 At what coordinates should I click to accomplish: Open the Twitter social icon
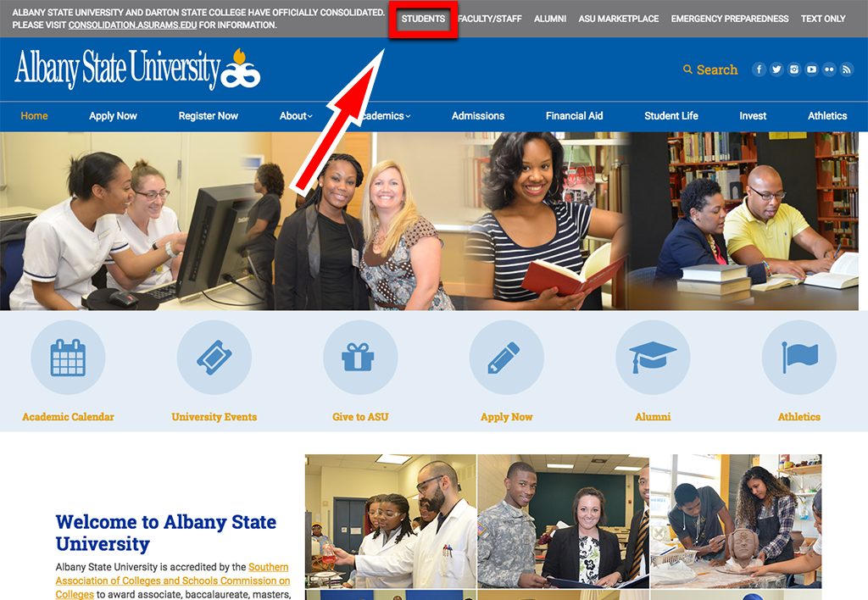point(776,69)
